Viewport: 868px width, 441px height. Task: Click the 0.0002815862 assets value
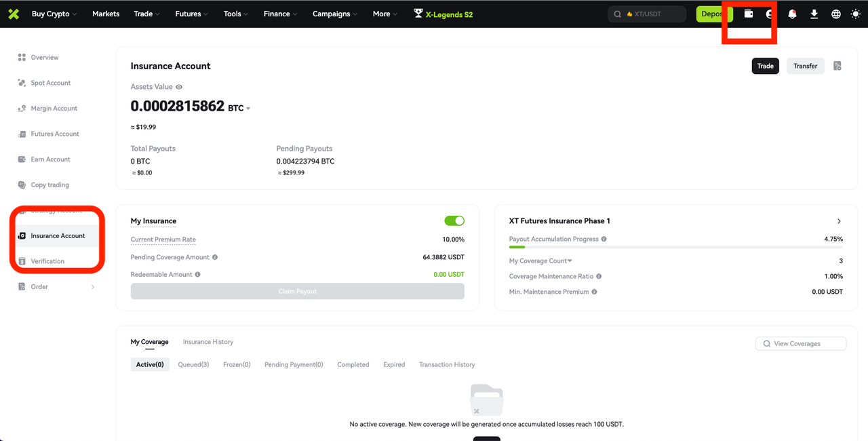tap(178, 106)
